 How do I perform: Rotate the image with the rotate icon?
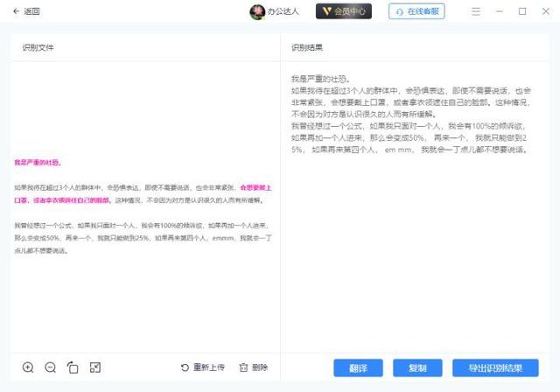(x=73, y=367)
